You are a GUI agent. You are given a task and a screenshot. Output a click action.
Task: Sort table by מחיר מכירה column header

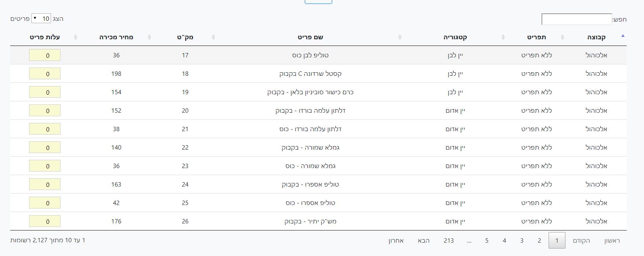pos(116,37)
